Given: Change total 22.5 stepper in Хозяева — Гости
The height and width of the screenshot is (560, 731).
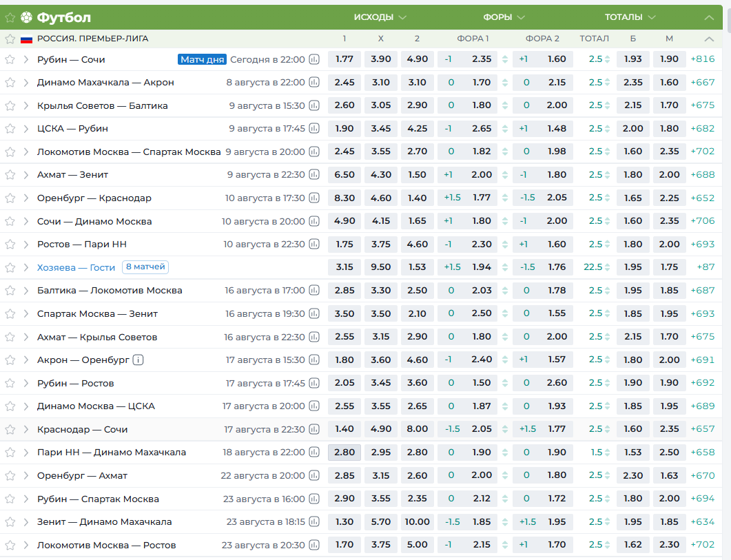Looking at the screenshot, I should (x=607, y=268).
